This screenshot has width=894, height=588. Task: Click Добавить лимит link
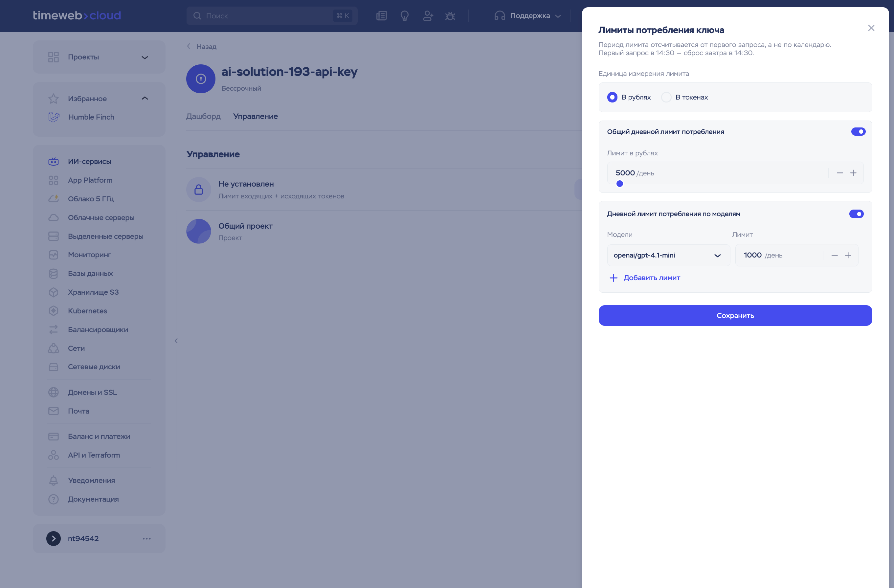click(x=645, y=278)
